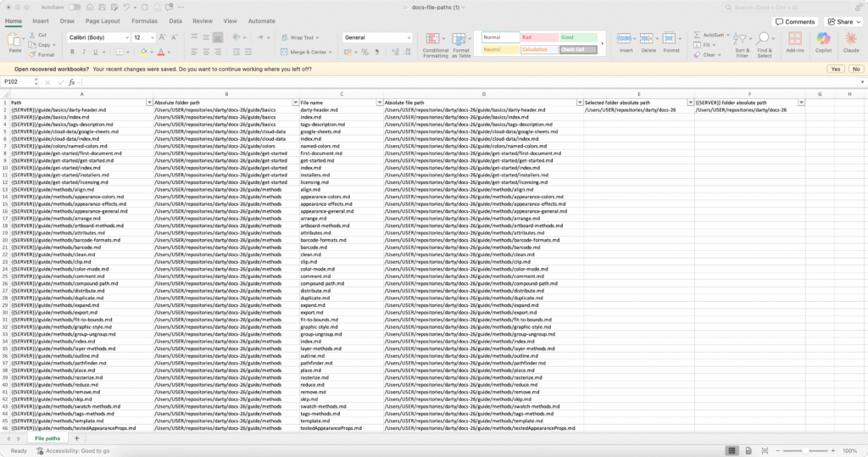Image resolution: width=868 pixels, height=457 pixels.
Task: Select the File paths sheet tab
Action: pyautogui.click(x=47, y=438)
